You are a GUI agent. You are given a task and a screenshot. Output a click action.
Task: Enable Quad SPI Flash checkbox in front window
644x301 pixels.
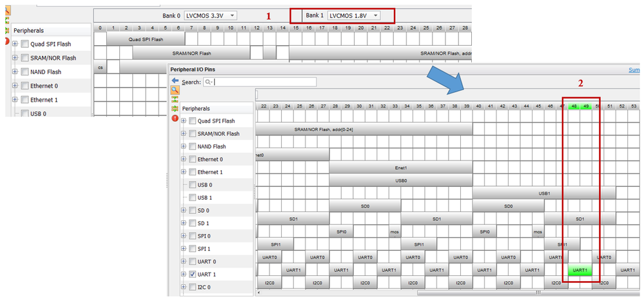tap(192, 121)
